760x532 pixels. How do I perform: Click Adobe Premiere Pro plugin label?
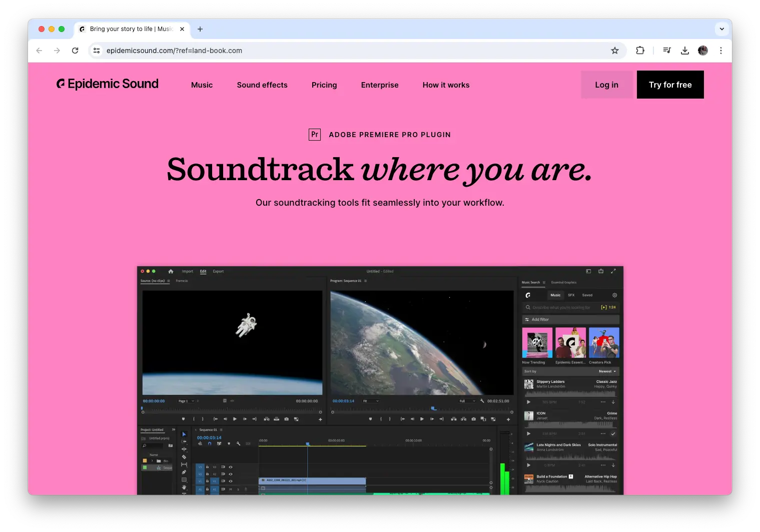380,135
